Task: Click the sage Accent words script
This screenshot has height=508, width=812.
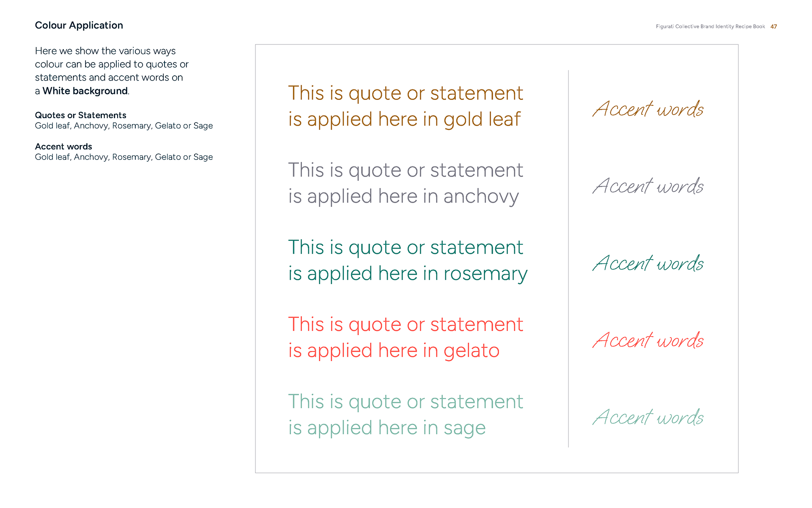Action: click(648, 417)
